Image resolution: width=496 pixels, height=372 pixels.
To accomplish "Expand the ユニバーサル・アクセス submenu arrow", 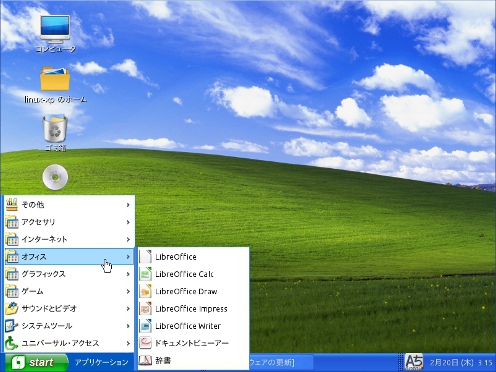I will tap(128, 343).
